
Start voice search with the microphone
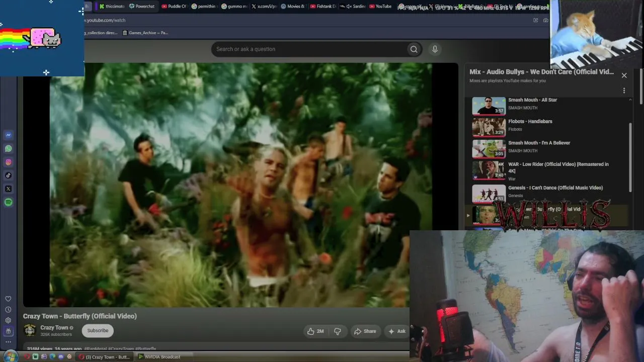coord(435,49)
